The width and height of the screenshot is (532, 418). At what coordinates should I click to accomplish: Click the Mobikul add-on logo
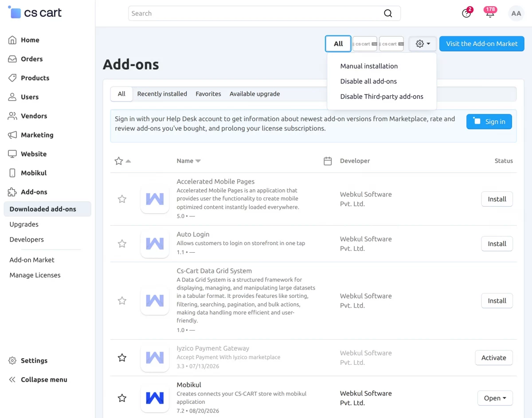(155, 398)
